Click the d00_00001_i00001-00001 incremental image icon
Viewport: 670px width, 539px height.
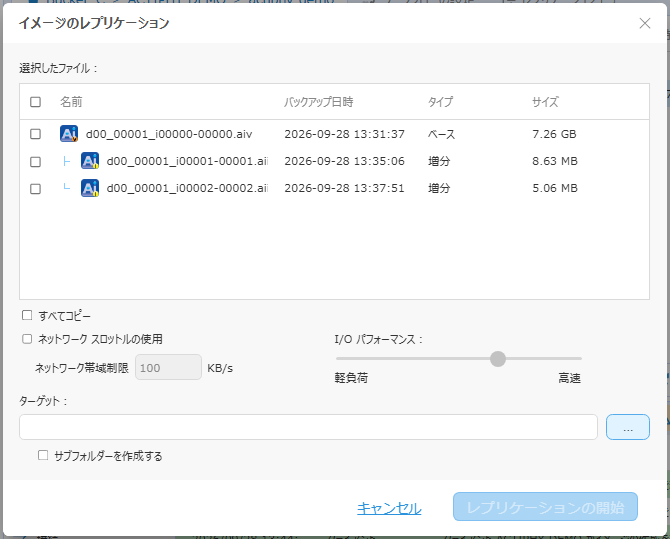[x=90, y=161]
